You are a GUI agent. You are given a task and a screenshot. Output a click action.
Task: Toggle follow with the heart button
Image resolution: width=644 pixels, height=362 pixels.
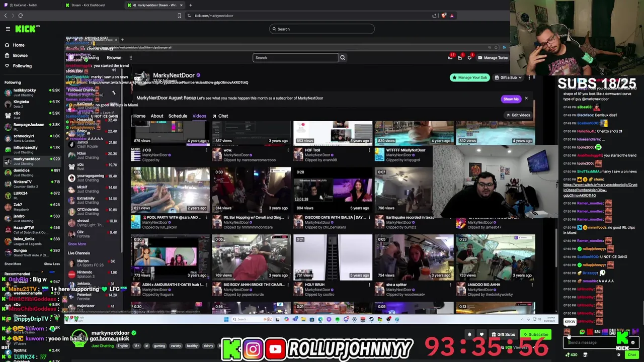(x=481, y=334)
